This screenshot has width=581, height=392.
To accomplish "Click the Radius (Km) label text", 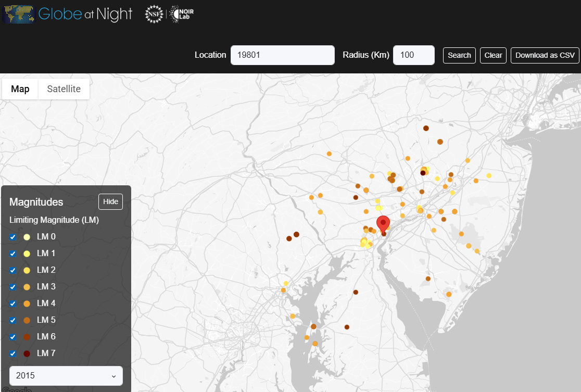I will [x=365, y=55].
